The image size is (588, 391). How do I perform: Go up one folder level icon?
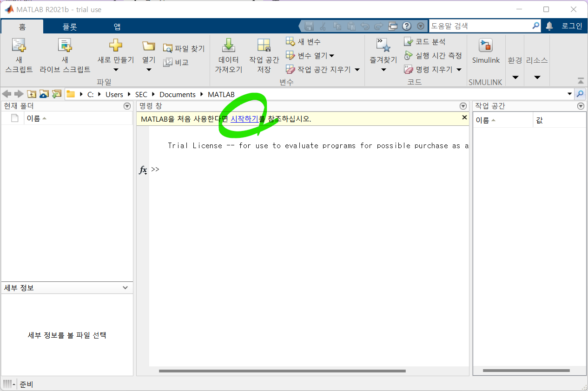point(32,94)
